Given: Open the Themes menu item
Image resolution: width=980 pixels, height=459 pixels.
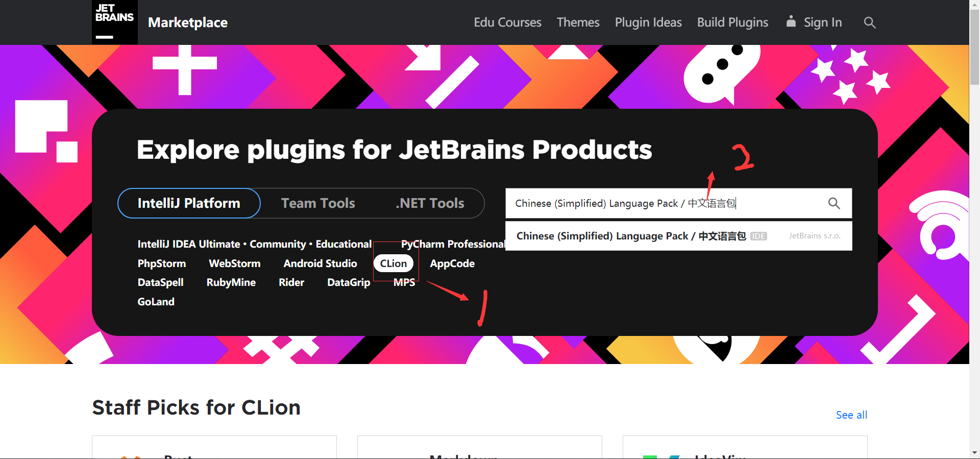Looking at the screenshot, I should click(x=578, y=22).
